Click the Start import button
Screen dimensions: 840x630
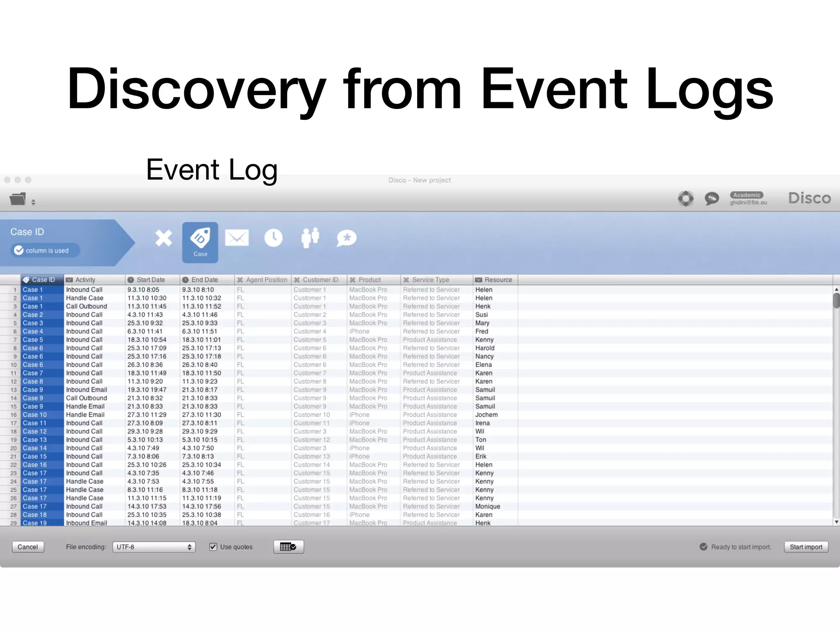[806, 547]
